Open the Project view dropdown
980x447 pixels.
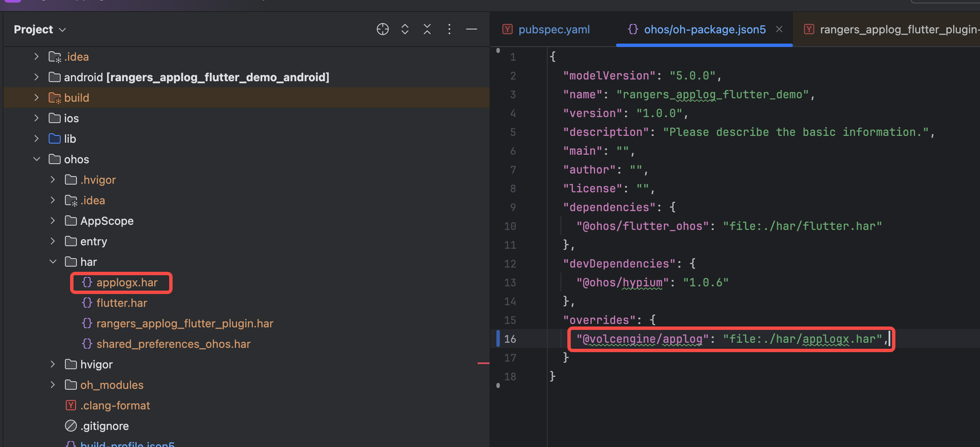coord(40,29)
